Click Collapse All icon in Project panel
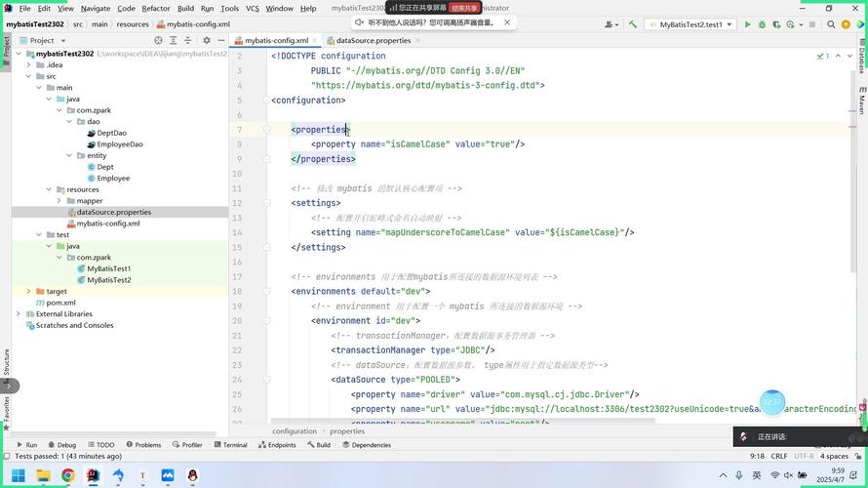Screen dimensions: 868x488 (x=189, y=40)
